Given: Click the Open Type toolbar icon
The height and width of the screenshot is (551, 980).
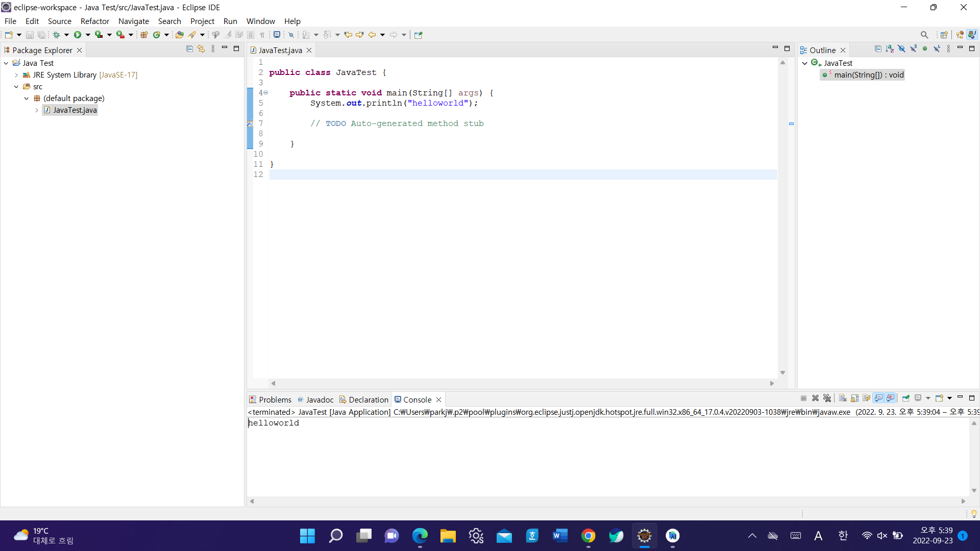Looking at the screenshot, I should (x=179, y=35).
